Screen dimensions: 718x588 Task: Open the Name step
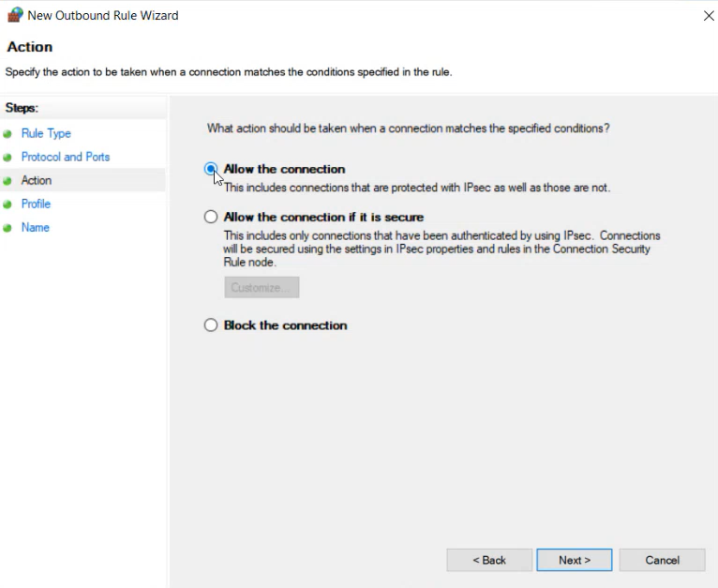36,227
